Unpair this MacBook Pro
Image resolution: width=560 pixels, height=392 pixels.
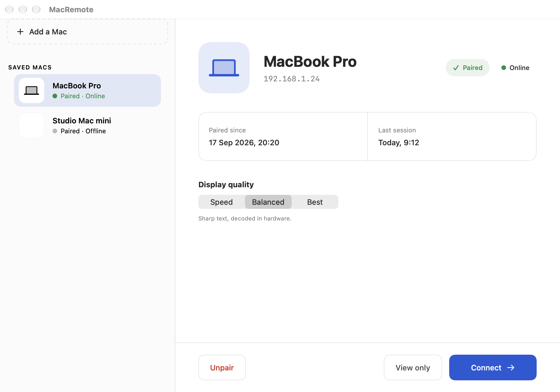point(222,367)
